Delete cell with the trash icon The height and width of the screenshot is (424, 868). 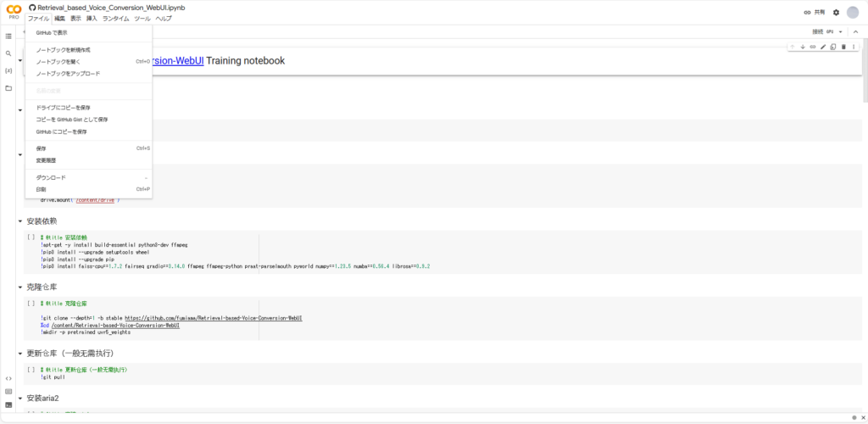tap(843, 47)
